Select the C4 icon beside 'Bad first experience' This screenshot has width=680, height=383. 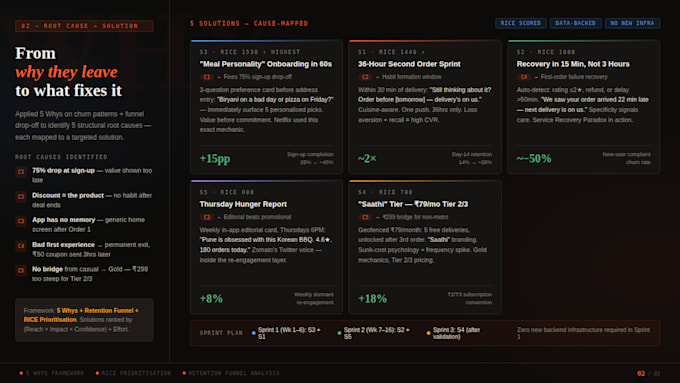coord(21,246)
